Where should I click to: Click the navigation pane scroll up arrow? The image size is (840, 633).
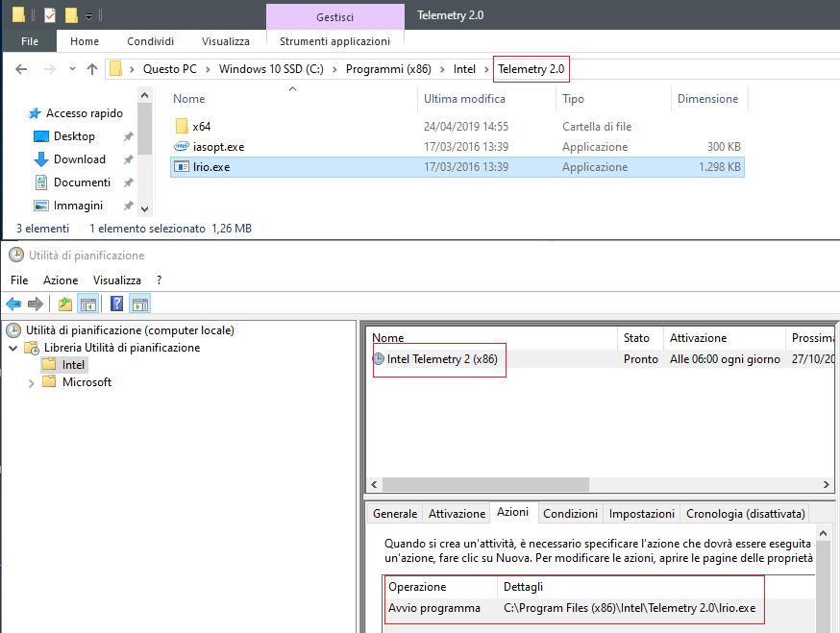(144, 95)
